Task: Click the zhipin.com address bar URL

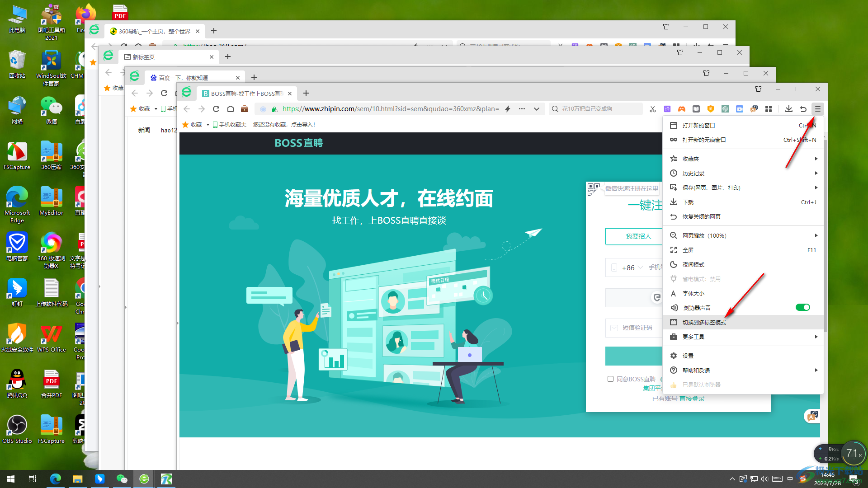Action: (391, 109)
